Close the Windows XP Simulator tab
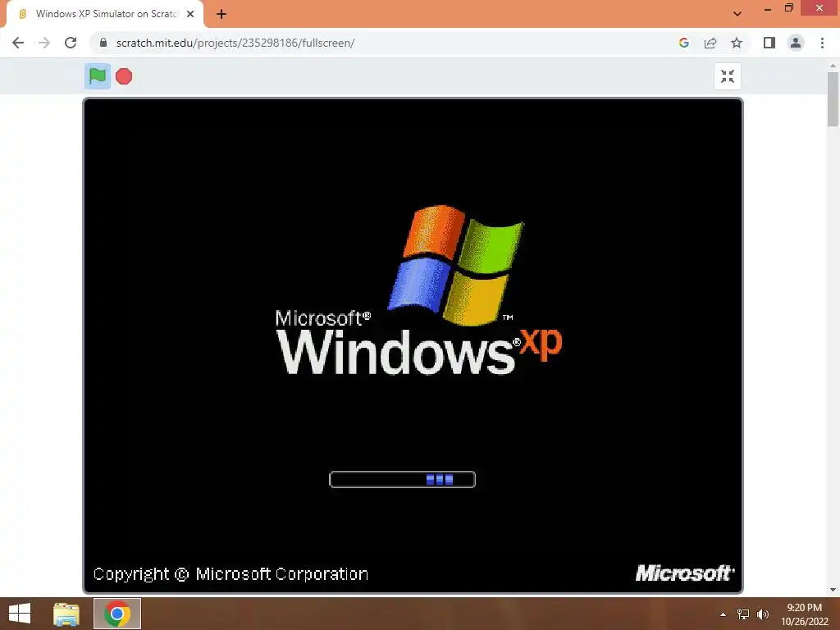840x630 pixels. (x=190, y=14)
